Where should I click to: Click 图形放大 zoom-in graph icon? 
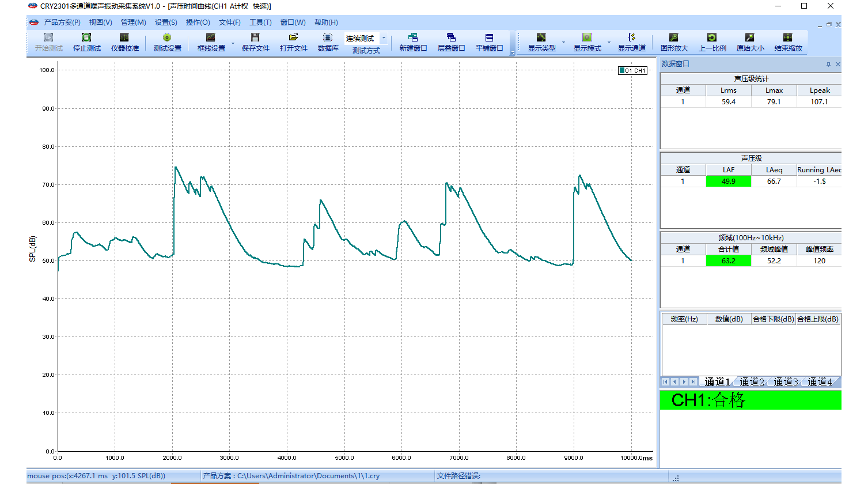click(x=674, y=38)
